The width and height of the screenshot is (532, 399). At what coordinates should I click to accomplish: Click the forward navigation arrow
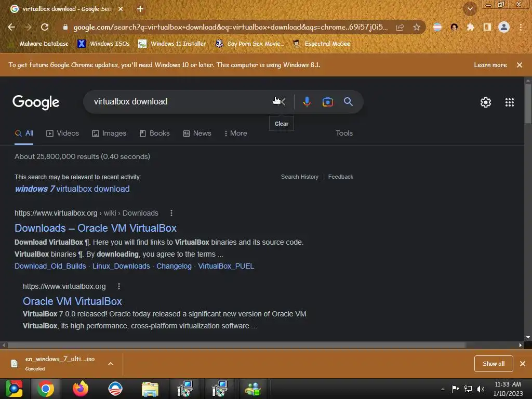point(28,27)
